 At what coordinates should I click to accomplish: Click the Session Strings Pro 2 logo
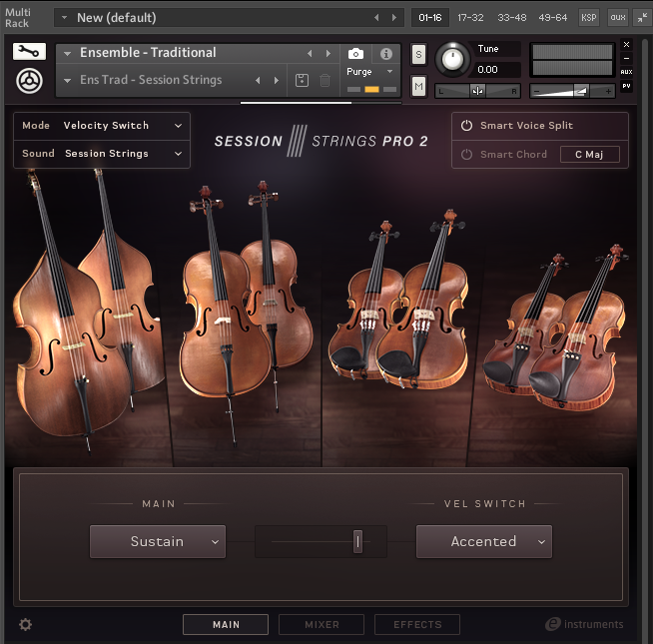tap(321, 141)
